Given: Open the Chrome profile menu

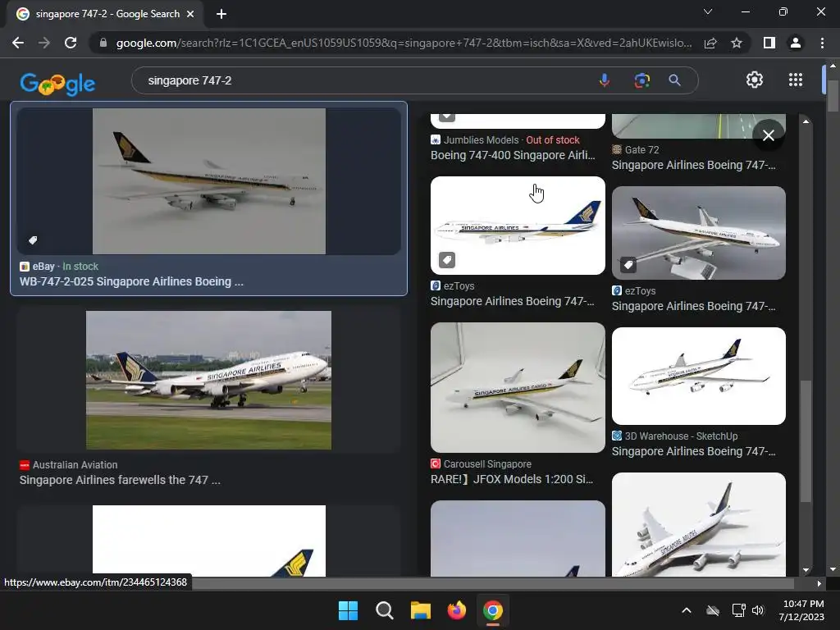Looking at the screenshot, I should tap(796, 43).
